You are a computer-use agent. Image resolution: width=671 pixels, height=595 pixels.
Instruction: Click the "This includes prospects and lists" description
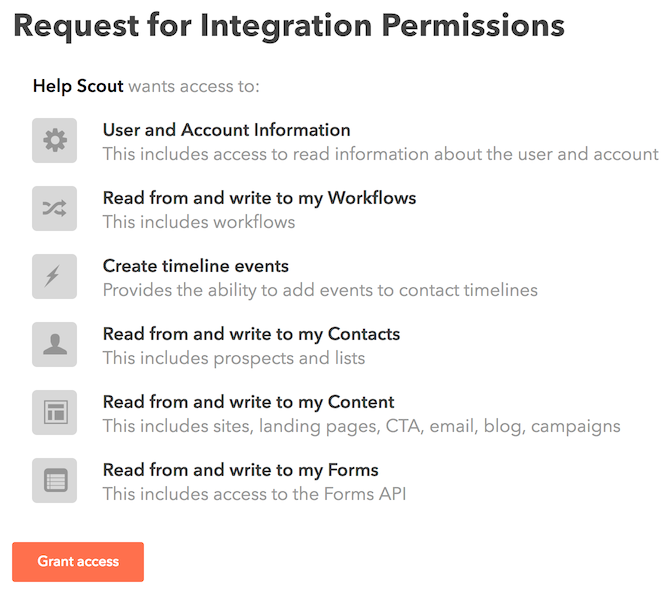(234, 358)
